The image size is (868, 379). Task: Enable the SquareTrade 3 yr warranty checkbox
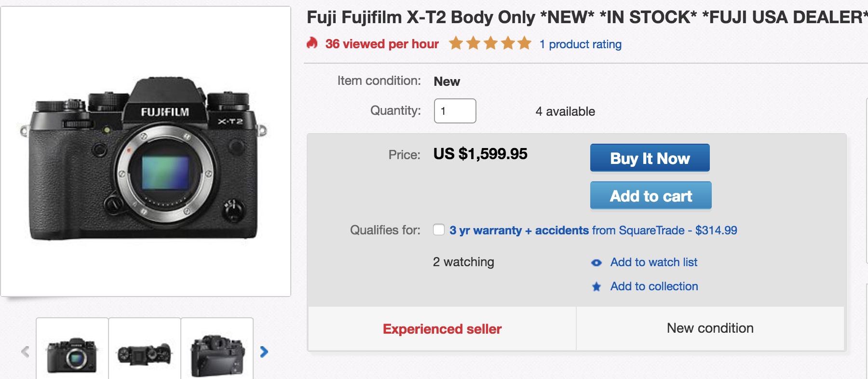coord(439,230)
